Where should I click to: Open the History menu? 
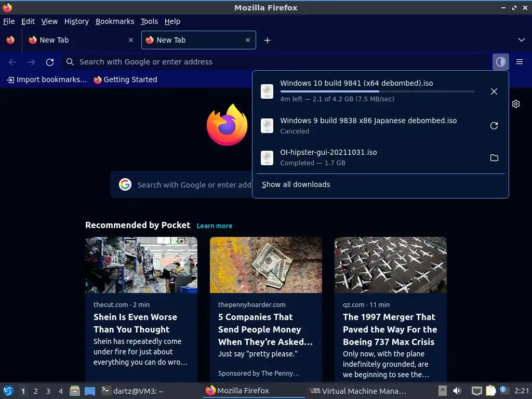(77, 21)
